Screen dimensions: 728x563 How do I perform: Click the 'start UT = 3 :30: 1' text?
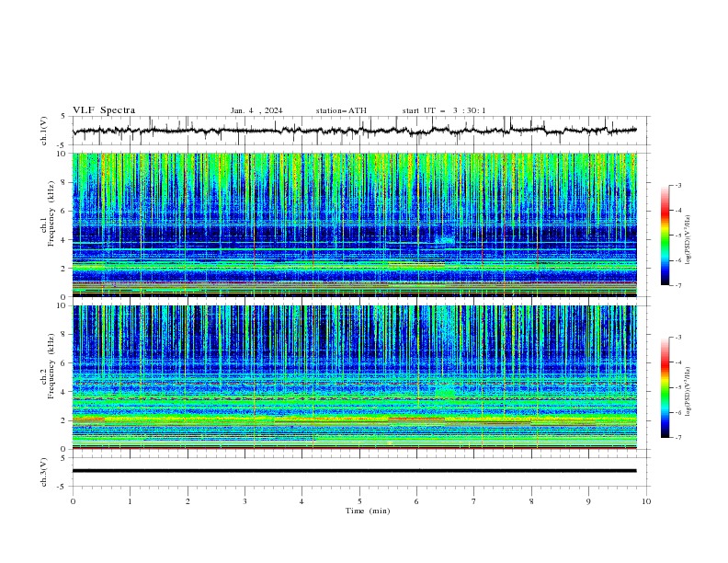[444, 110]
